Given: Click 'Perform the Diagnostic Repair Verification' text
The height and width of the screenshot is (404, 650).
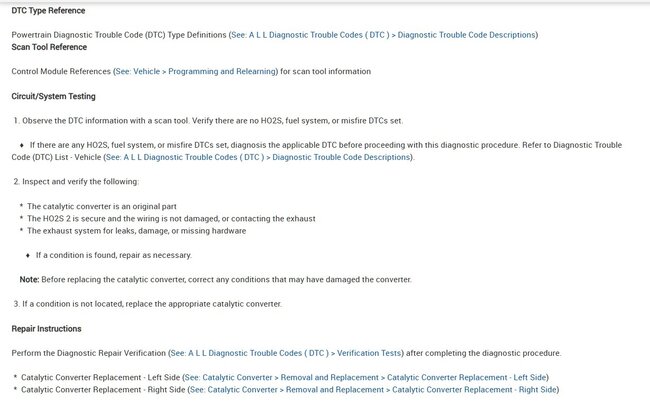Looking at the screenshot, I should [90, 353].
